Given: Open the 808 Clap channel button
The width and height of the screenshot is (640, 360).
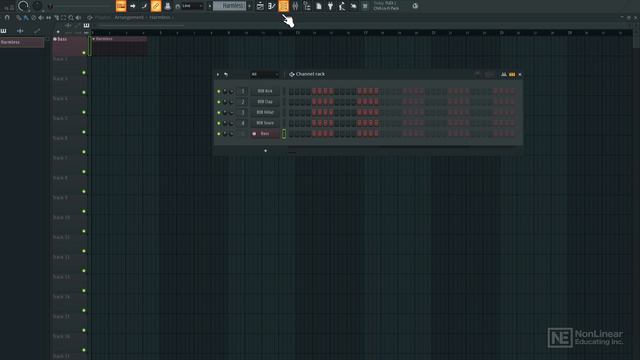Looking at the screenshot, I should pyautogui.click(x=265, y=102).
